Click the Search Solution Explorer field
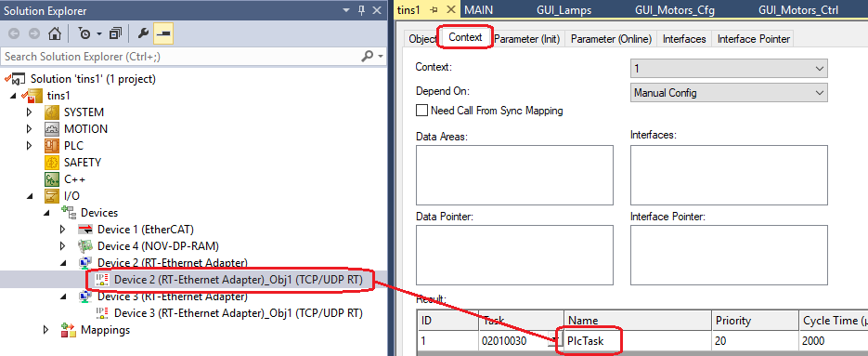Viewport: 868px width, 356px height. pyautogui.click(x=180, y=56)
